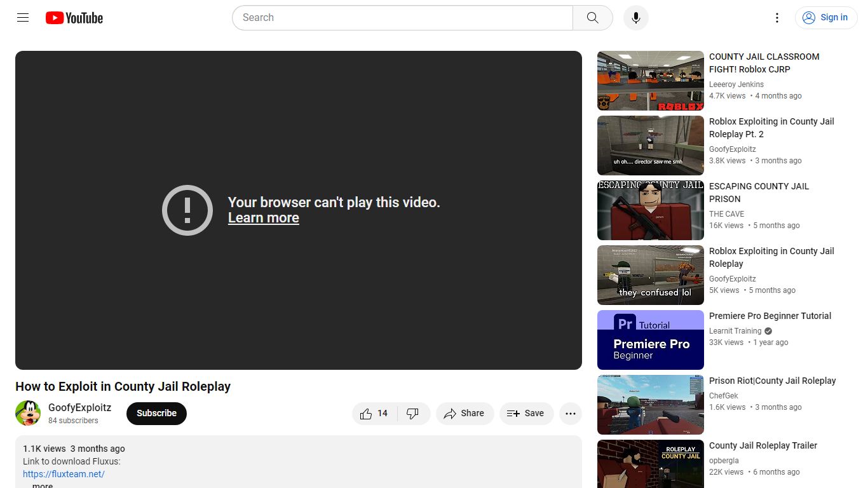Click the magnifying glass search button
868x488 pixels.
[593, 18]
